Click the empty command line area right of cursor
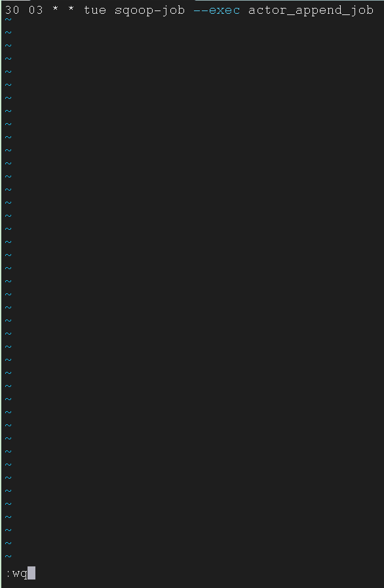384x588 pixels. (x=210, y=574)
